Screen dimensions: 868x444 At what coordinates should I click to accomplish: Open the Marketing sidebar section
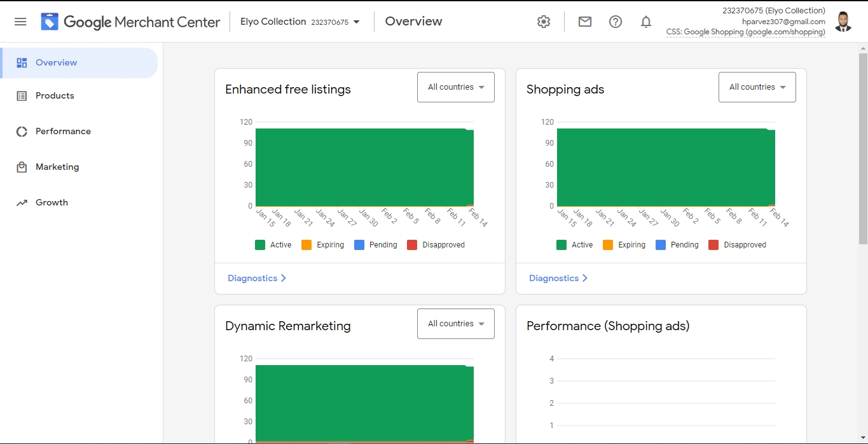pyautogui.click(x=57, y=167)
